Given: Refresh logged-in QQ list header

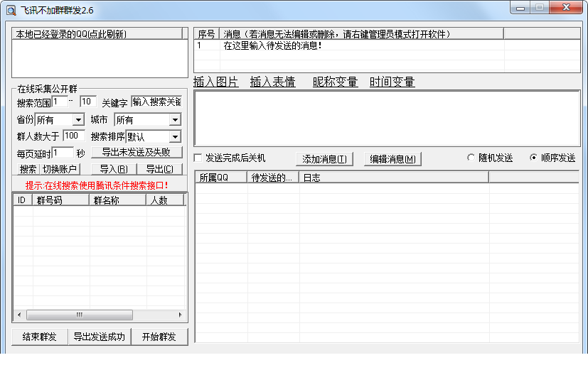Looking at the screenshot, I should point(98,34).
